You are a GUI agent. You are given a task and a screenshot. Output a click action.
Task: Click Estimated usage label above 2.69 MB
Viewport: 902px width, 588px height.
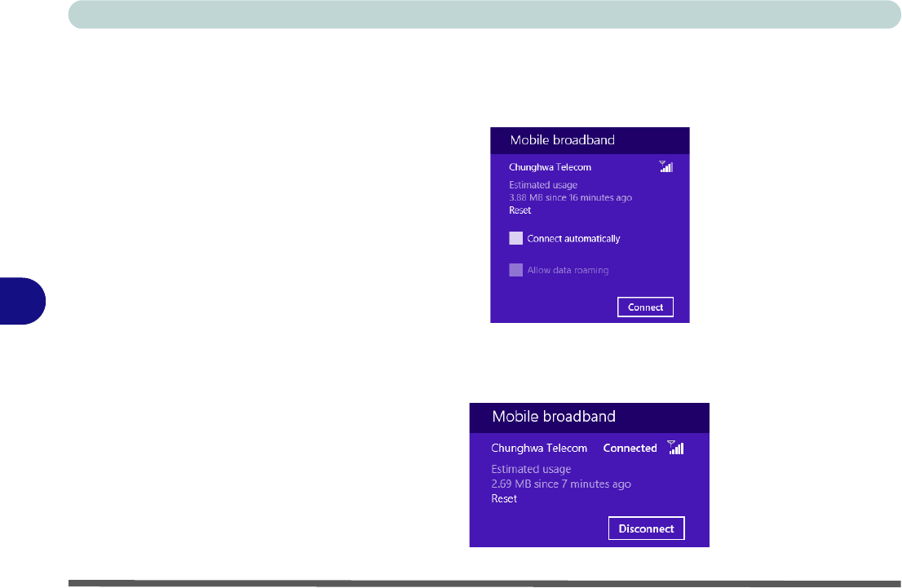click(x=531, y=470)
